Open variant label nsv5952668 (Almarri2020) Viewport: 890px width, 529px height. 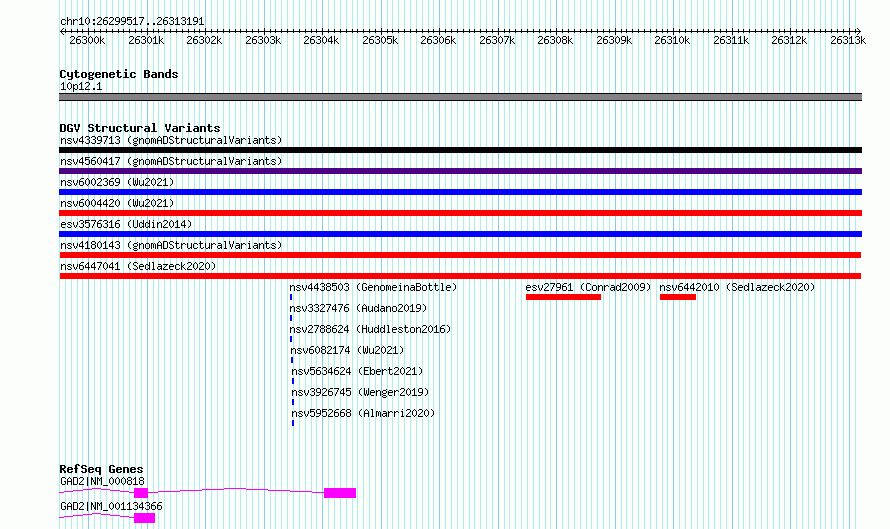click(363, 413)
